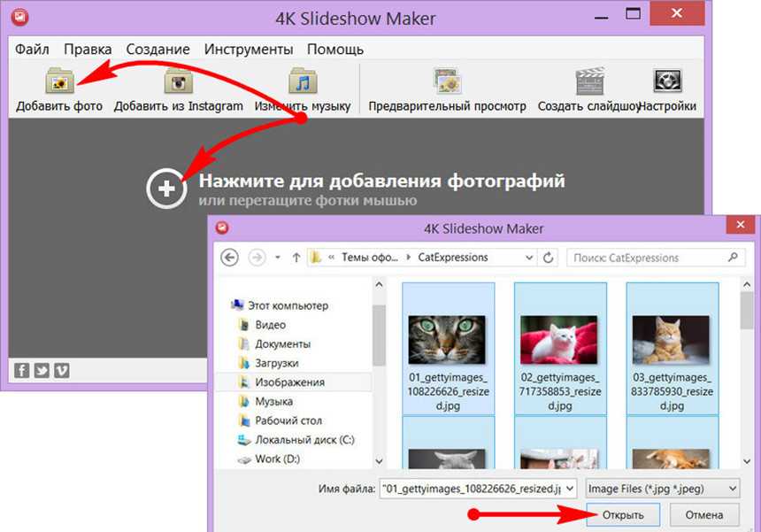Click the Добавить фото toolbar icon
The height and width of the screenshot is (532, 761).
59,82
